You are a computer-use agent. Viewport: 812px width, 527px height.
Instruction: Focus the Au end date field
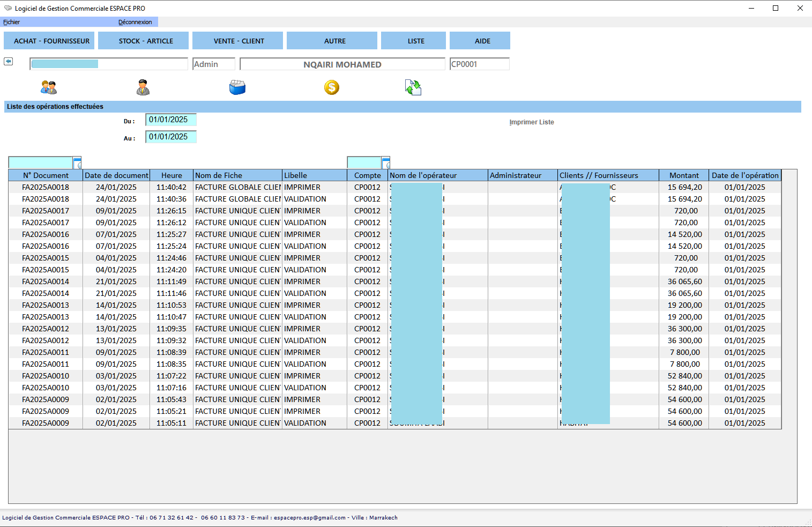click(x=171, y=137)
